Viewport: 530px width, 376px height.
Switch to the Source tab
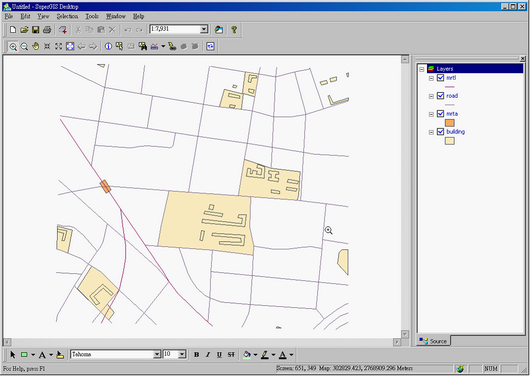pyautogui.click(x=434, y=341)
